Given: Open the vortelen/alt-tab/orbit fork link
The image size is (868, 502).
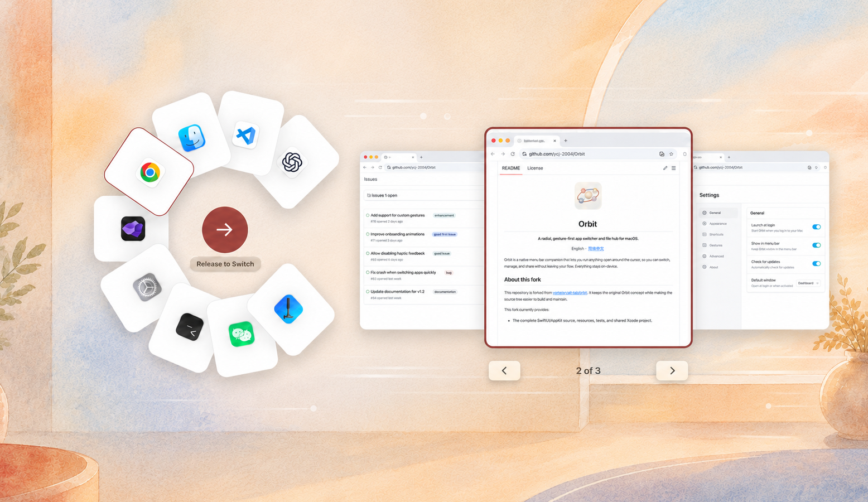Looking at the screenshot, I should [x=570, y=293].
